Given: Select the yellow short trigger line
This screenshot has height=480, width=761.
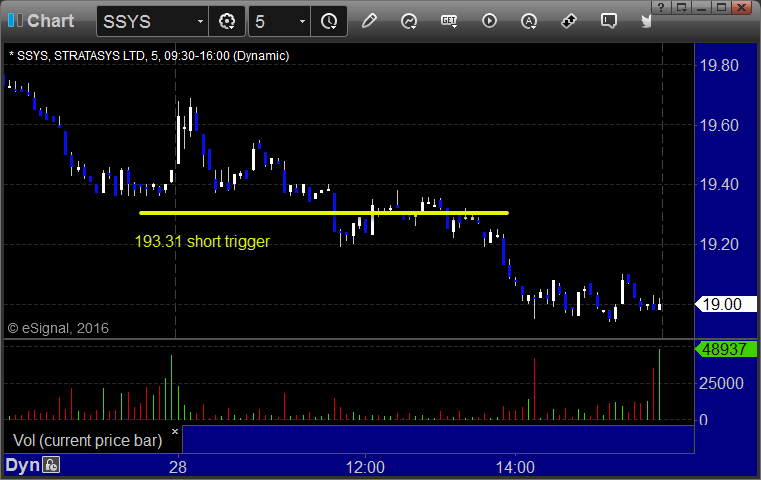Looking at the screenshot, I should [324, 213].
